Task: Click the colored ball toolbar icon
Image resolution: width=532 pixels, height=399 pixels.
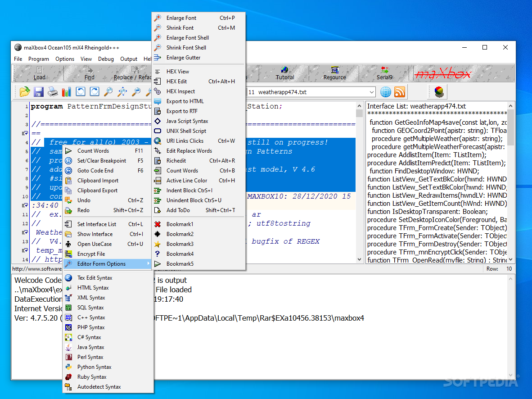Action: pos(439,92)
